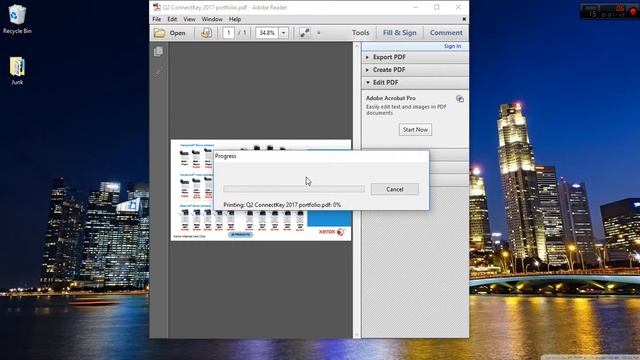Viewport: 640px width, 360px height.
Task: Click the printing progress bar
Action: 294,189
